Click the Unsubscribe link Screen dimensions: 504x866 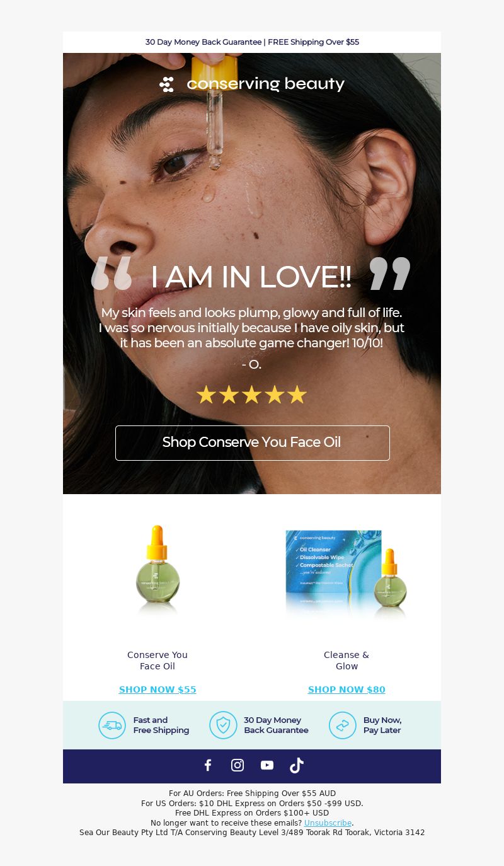pos(328,823)
